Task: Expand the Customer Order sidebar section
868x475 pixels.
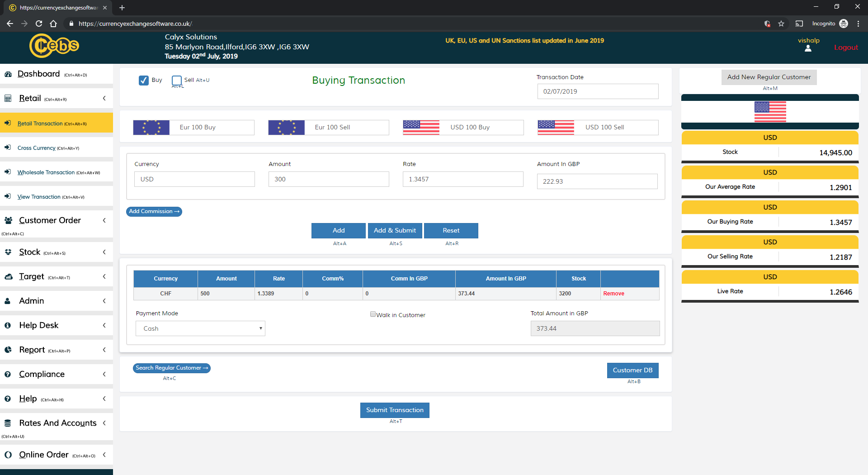Action: pos(104,220)
